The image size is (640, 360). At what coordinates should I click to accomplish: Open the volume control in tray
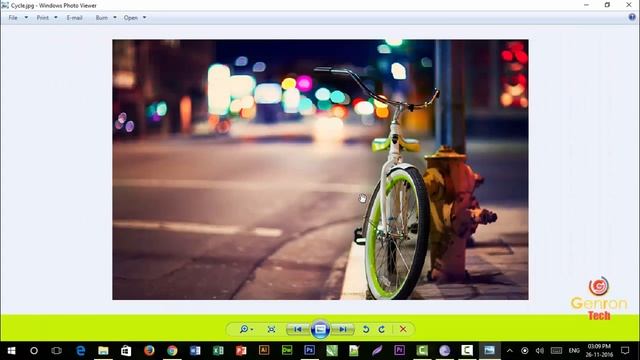click(x=540, y=351)
